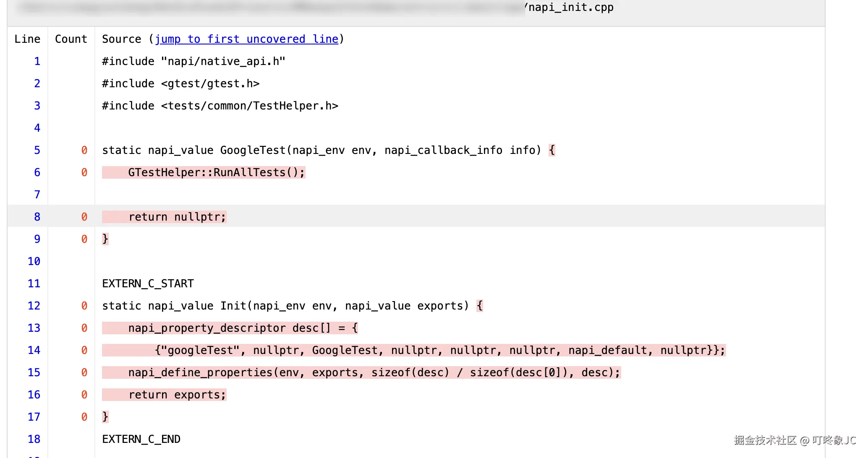868x458 pixels.
Task: Click line number 8 anchor
Action: [x=37, y=216]
